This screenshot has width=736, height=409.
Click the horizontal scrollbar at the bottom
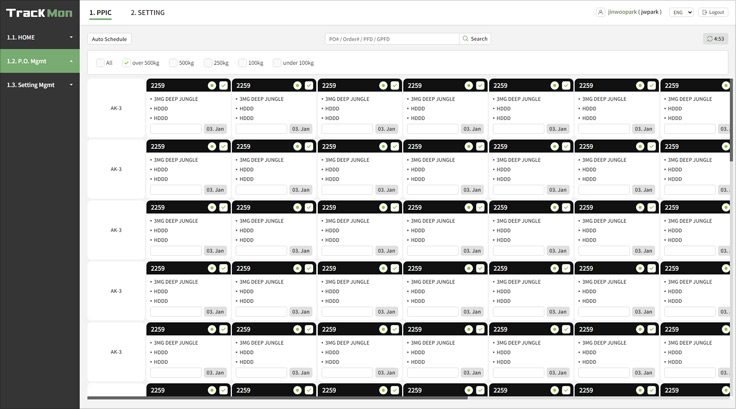[300, 398]
